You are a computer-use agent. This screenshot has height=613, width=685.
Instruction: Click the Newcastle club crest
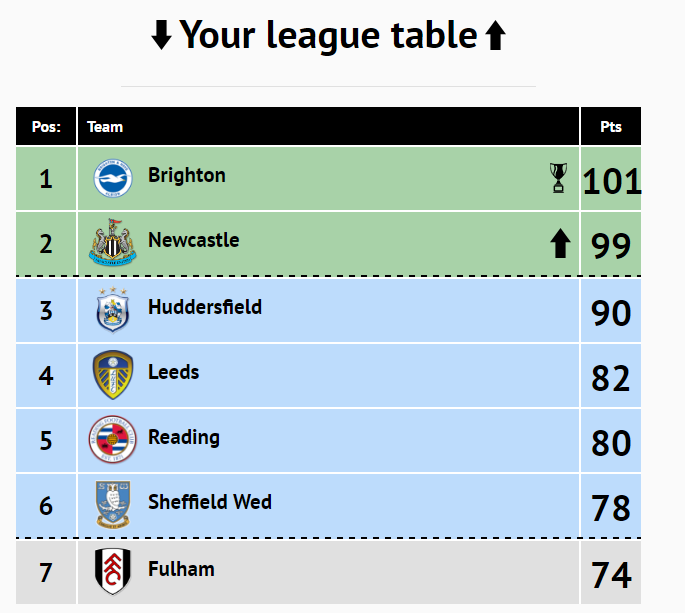113,243
